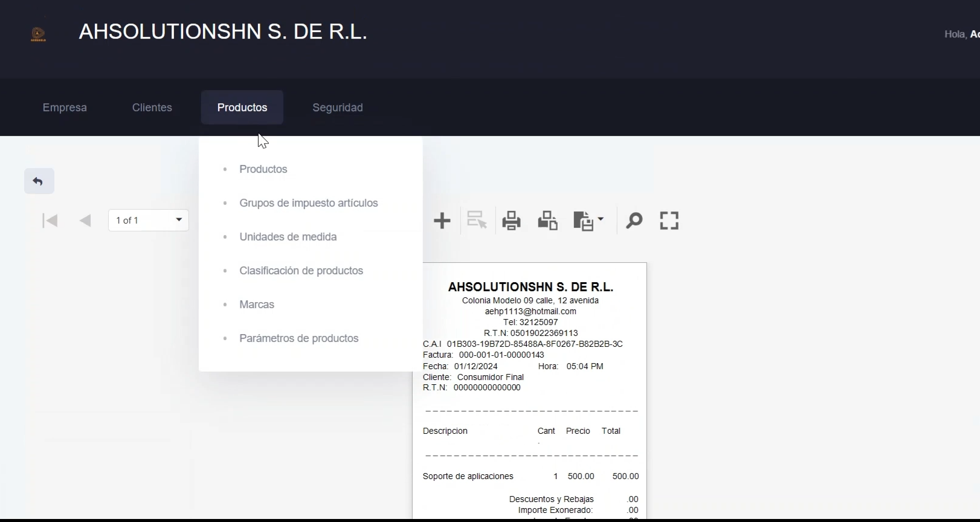The height and width of the screenshot is (522, 980).
Task: Print the report with printer icon
Action: (511, 221)
